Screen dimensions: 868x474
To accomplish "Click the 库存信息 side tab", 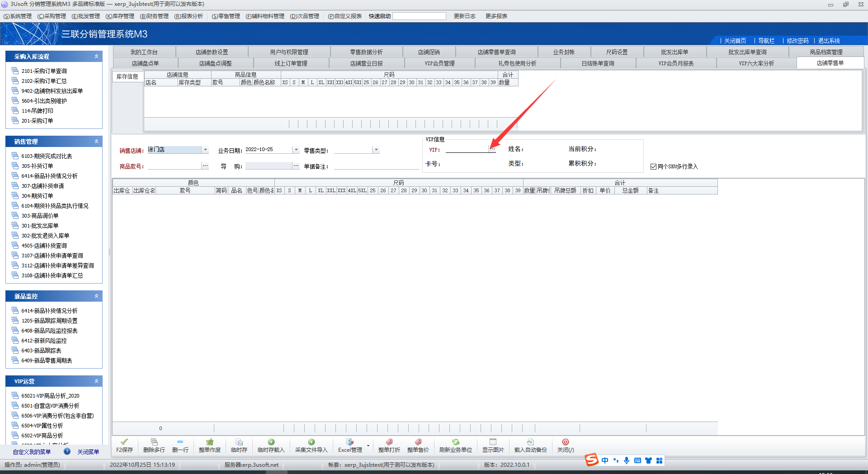I will click(x=127, y=76).
